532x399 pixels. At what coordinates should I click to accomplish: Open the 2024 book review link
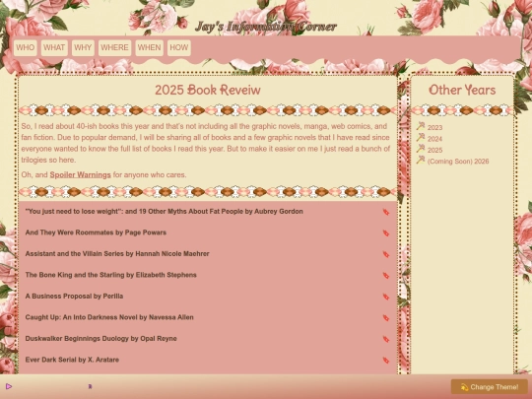(434, 139)
